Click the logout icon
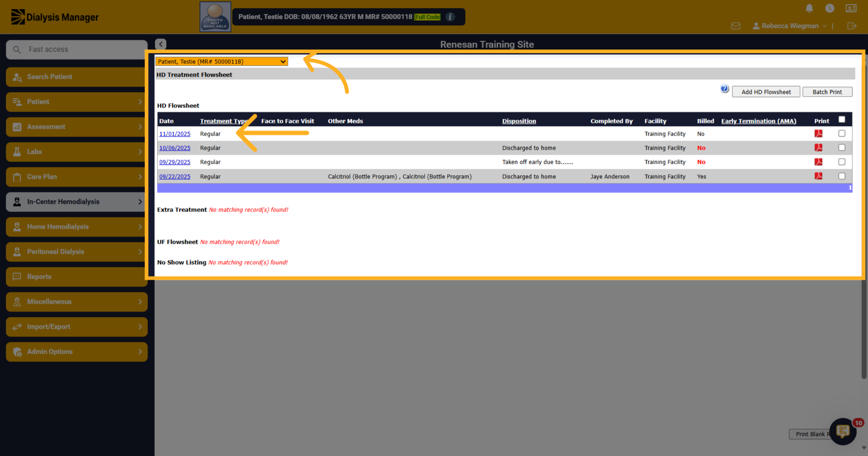 [x=852, y=26]
